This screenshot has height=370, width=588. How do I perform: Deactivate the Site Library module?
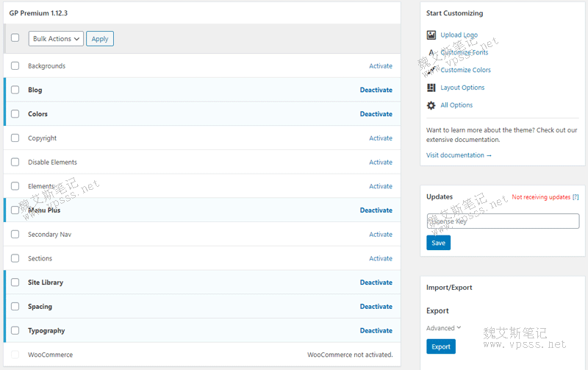pos(376,282)
